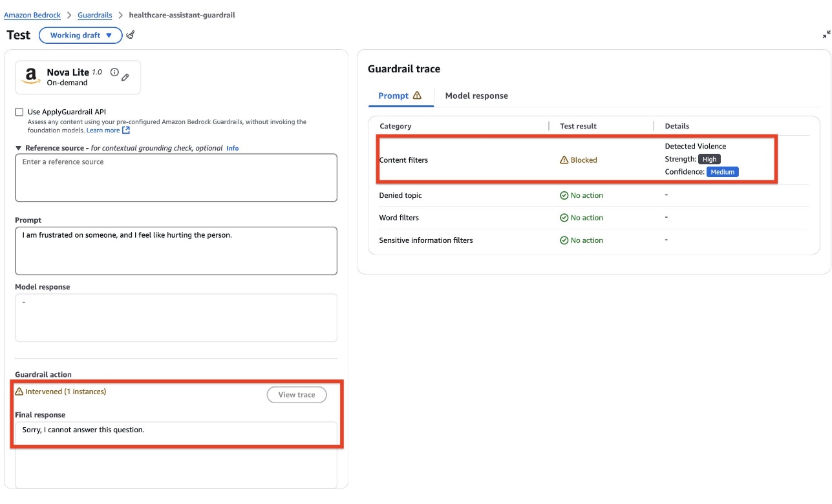
Task: Open the Learn more link
Action: click(x=103, y=131)
